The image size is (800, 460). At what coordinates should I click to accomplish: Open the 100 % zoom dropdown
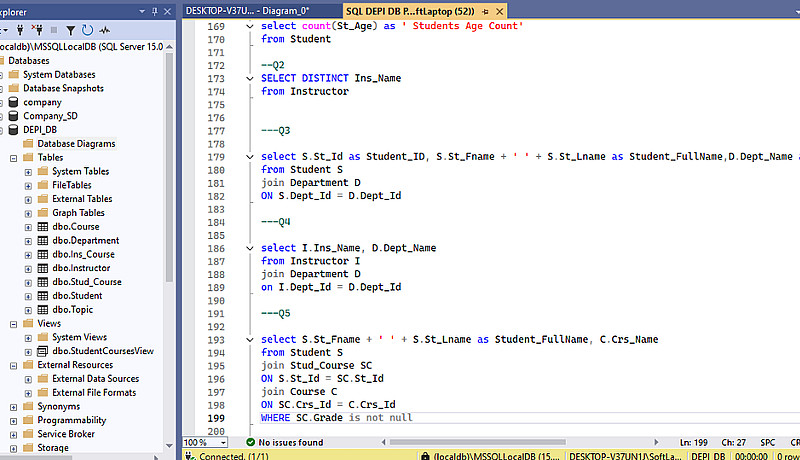click(x=223, y=442)
